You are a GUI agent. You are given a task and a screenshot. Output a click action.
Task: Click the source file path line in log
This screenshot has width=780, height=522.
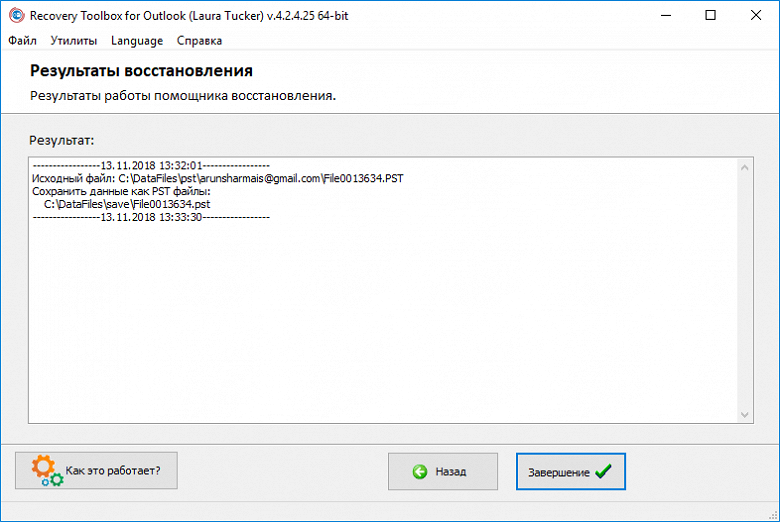click(x=217, y=178)
